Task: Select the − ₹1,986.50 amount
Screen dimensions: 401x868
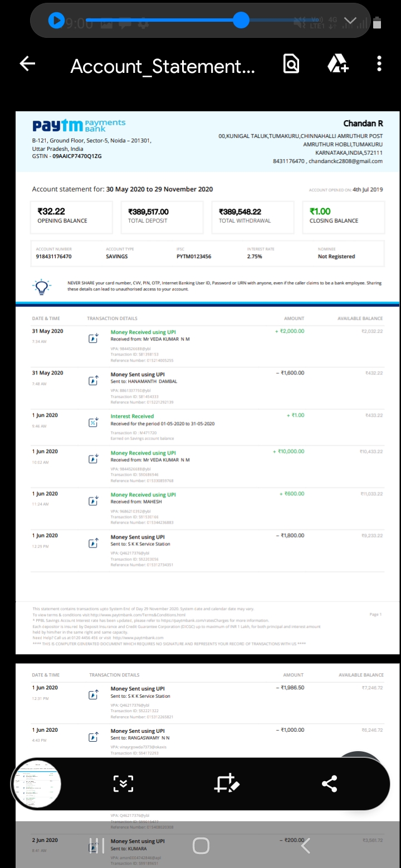Action: click(x=290, y=688)
